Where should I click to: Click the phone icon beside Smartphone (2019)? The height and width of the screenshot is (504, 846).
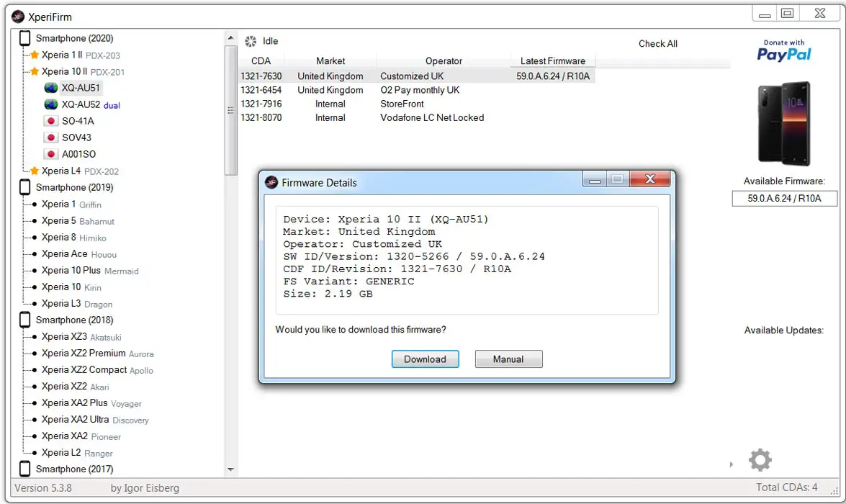[24, 187]
